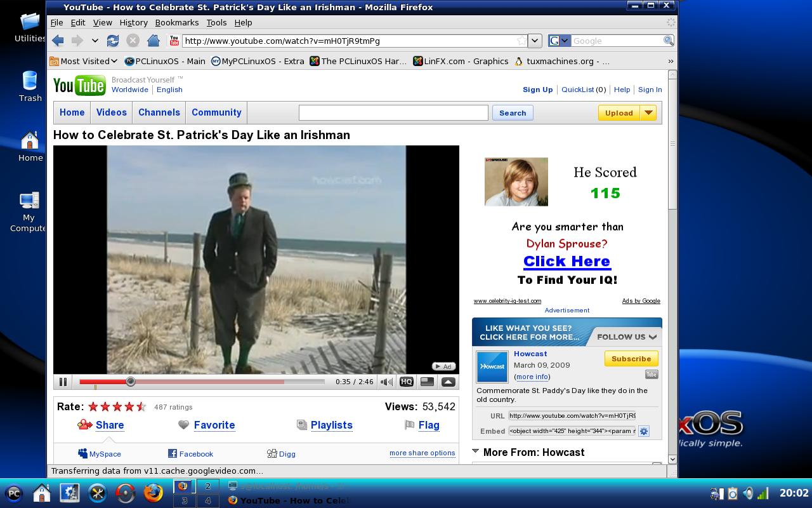
Task: Click the YouTube site favicon by the URL
Action: point(174,41)
